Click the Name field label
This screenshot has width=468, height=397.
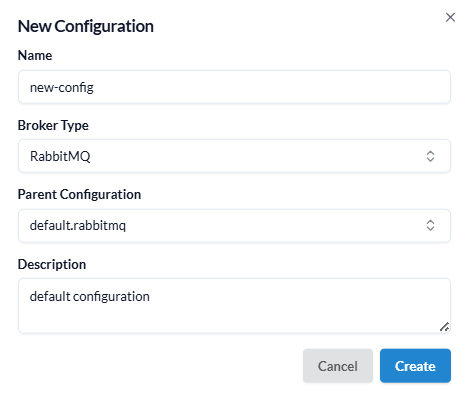point(35,55)
